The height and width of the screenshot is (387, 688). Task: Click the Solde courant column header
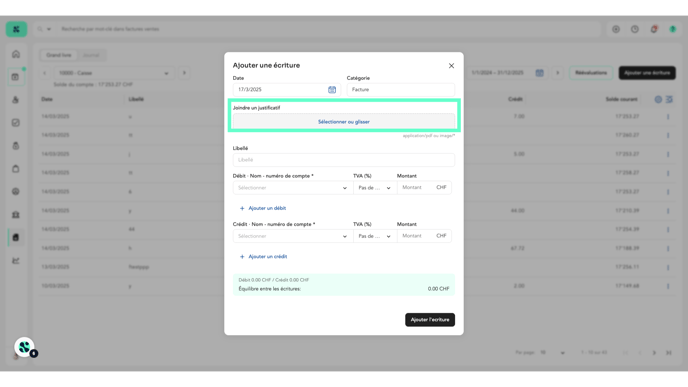coord(621,100)
